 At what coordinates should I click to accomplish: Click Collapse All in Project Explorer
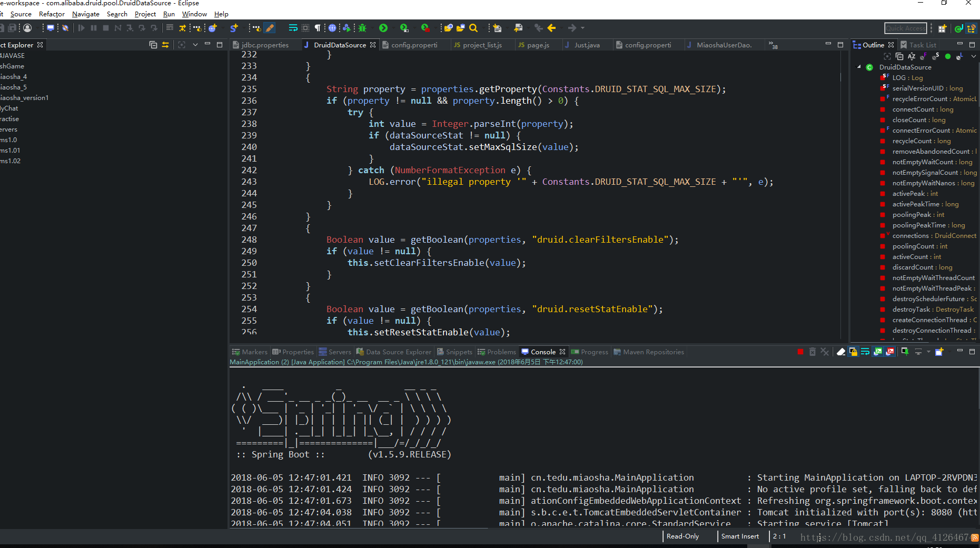[153, 45]
